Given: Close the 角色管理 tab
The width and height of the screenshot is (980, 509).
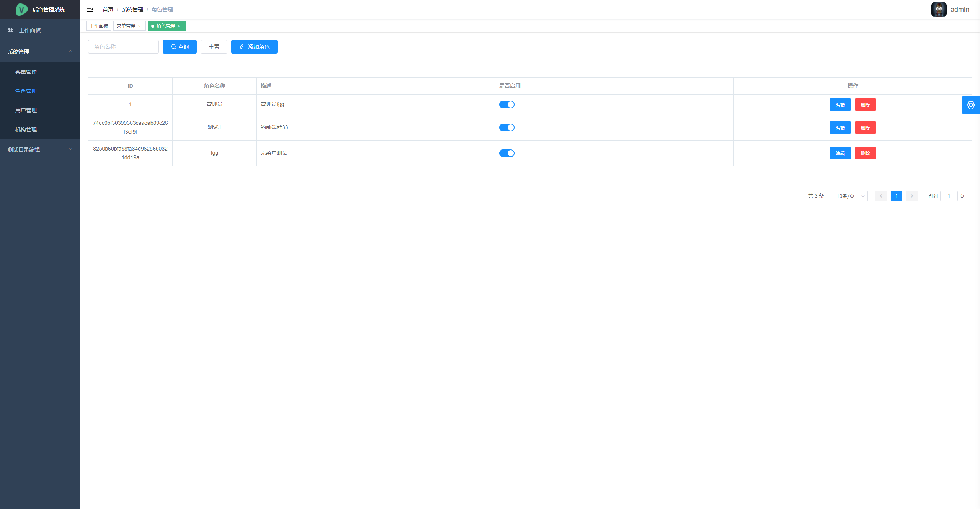Looking at the screenshot, I should pos(179,26).
